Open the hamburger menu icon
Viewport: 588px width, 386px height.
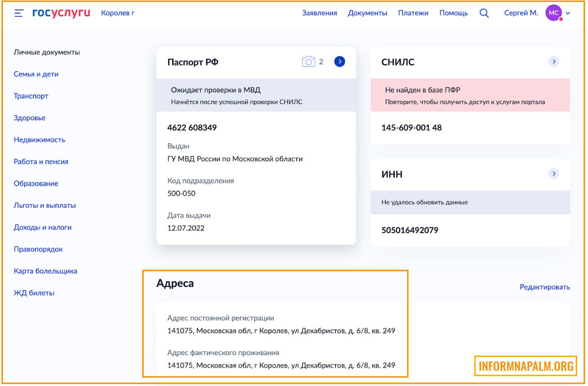(x=19, y=14)
